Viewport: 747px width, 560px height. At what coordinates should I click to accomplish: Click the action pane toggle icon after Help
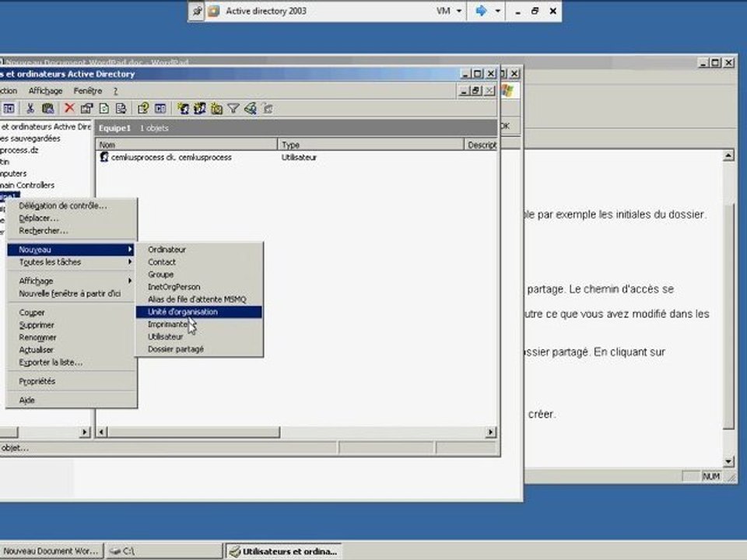pos(160,109)
